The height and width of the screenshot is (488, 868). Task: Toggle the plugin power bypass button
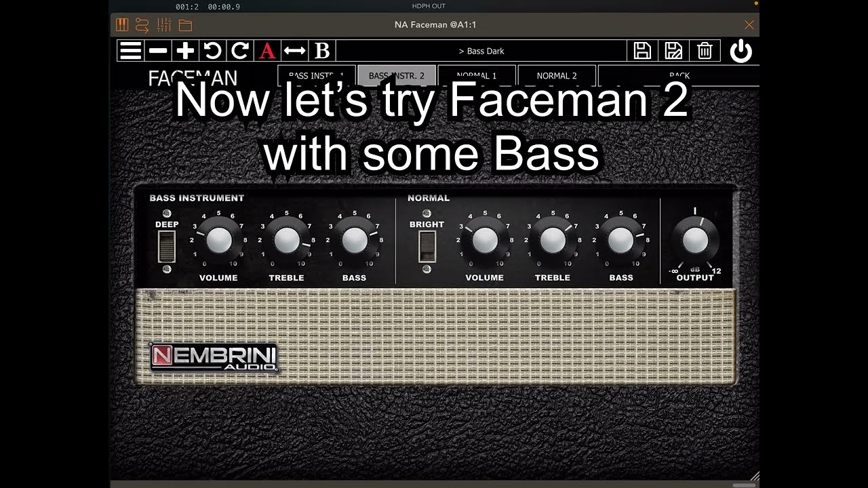click(741, 52)
